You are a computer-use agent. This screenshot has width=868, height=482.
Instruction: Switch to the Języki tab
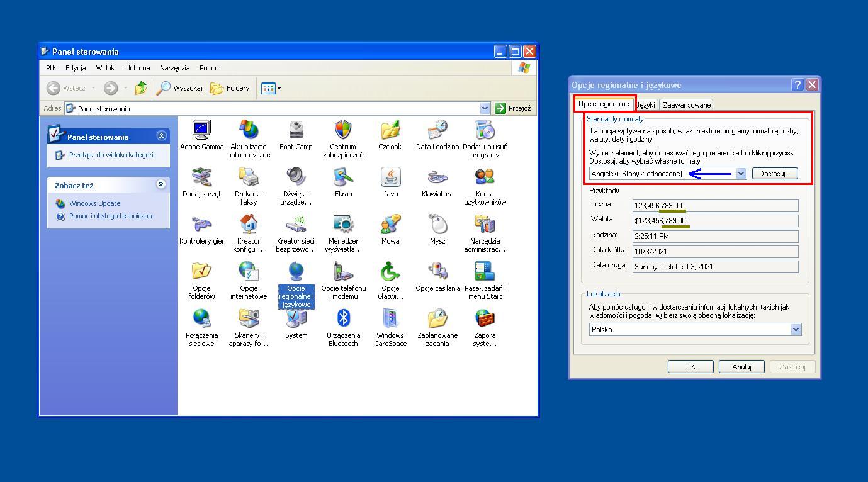click(646, 105)
